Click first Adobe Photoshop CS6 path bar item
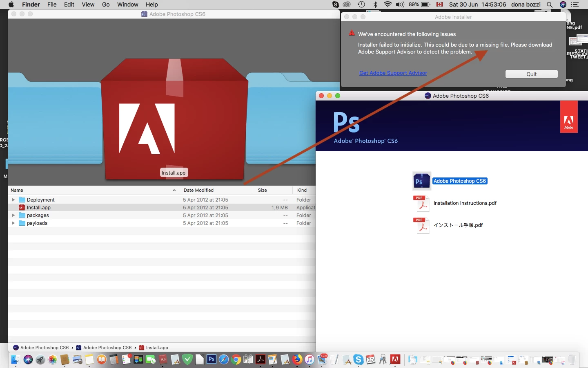This screenshot has height=368, width=588. point(41,348)
